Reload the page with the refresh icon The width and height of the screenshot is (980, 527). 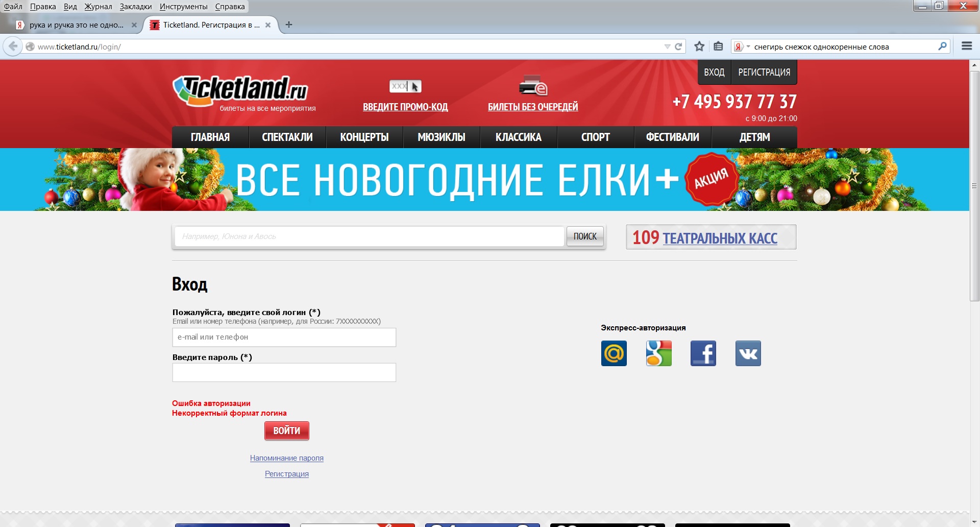678,46
